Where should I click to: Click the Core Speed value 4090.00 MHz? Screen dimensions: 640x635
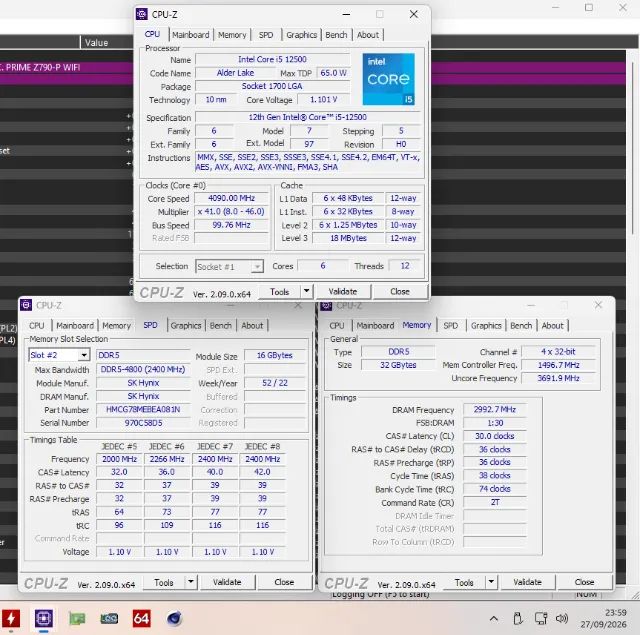(231, 198)
